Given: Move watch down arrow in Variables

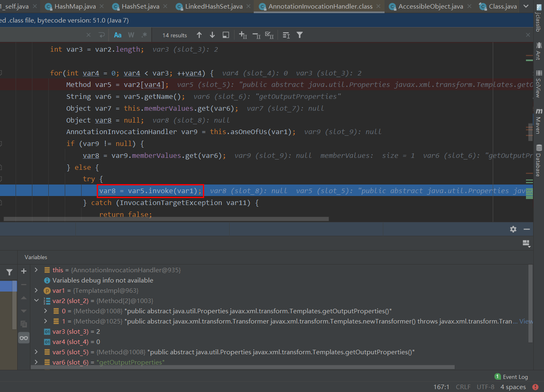Looking at the screenshot, I should [24, 311].
